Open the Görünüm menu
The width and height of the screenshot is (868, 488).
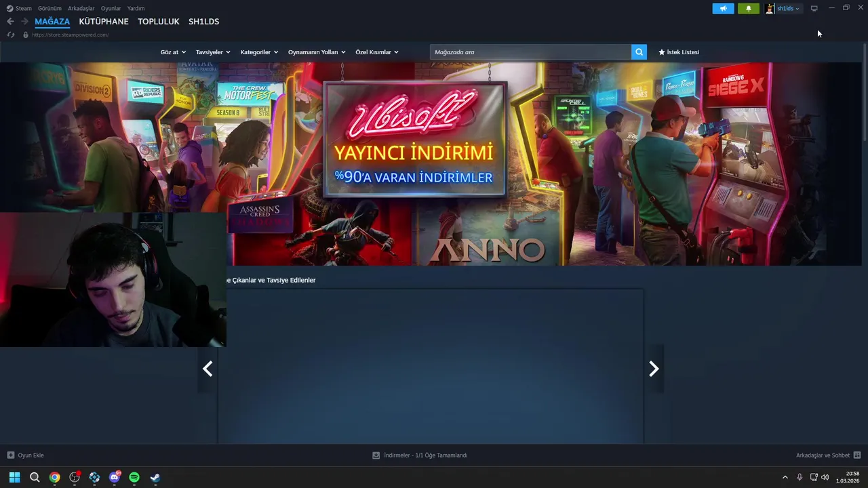[x=50, y=8]
